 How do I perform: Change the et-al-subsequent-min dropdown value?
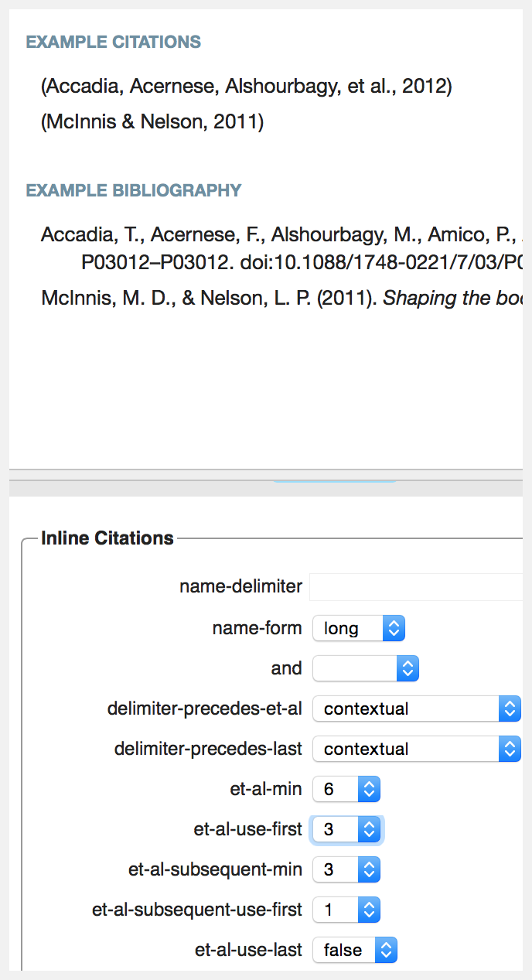tap(346, 869)
